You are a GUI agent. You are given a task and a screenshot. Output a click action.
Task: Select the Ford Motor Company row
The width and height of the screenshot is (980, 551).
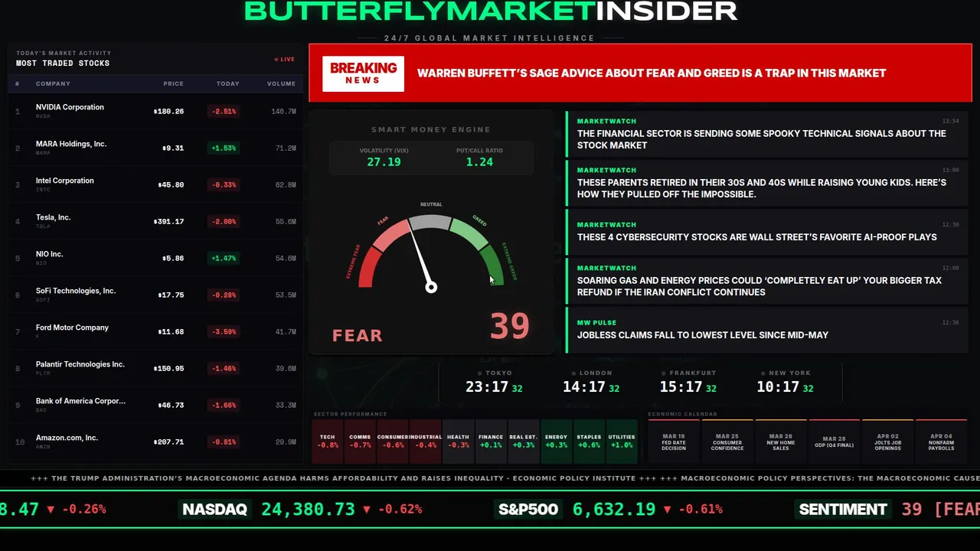[x=156, y=331]
